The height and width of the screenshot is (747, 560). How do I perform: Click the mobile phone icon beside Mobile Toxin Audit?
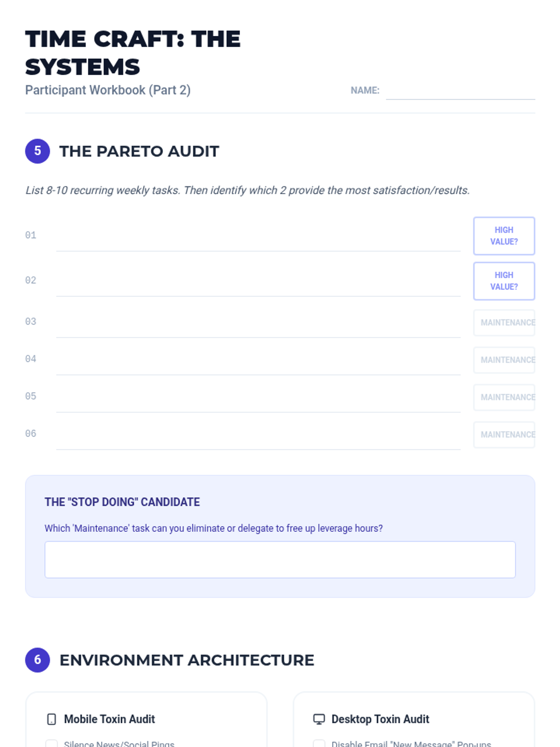51,719
